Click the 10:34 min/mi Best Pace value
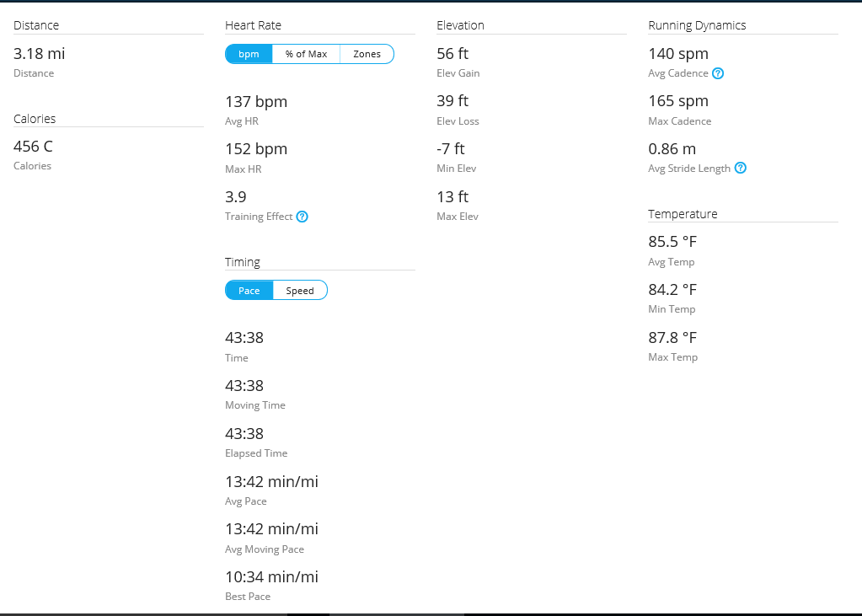862x616 pixels. click(271, 577)
